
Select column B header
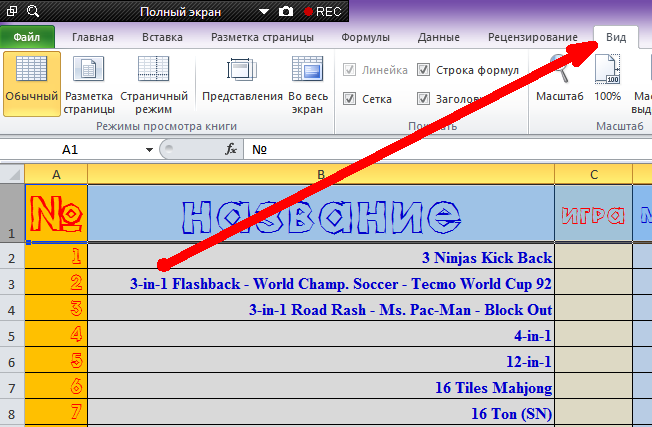[321, 174]
